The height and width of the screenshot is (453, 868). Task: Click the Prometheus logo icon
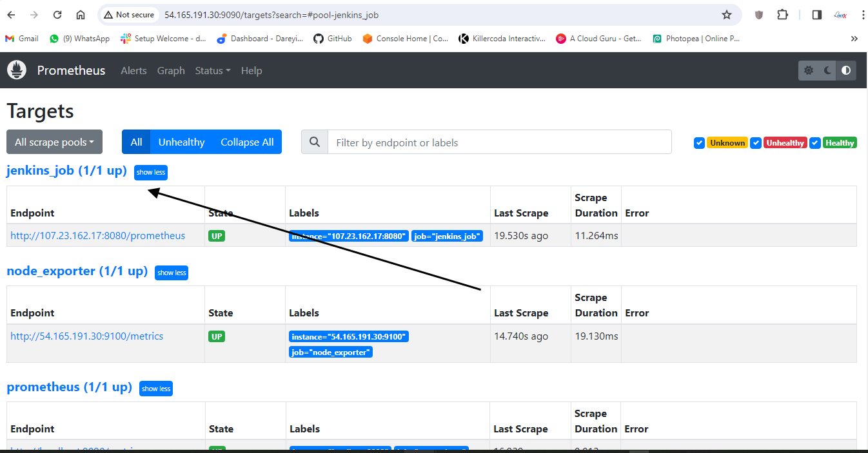click(x=17, y=70)
